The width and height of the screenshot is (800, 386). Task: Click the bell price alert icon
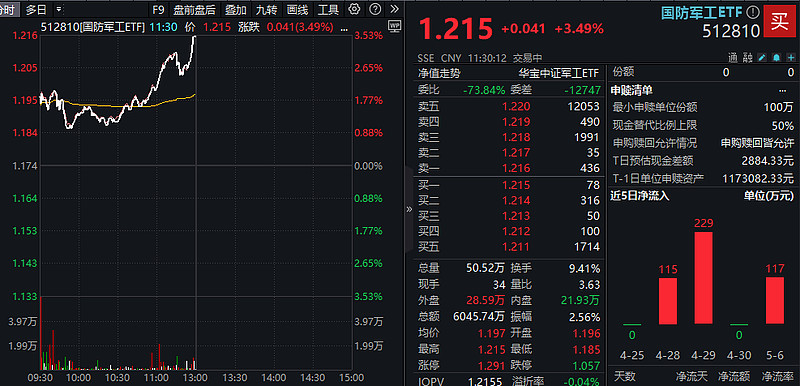777,58
